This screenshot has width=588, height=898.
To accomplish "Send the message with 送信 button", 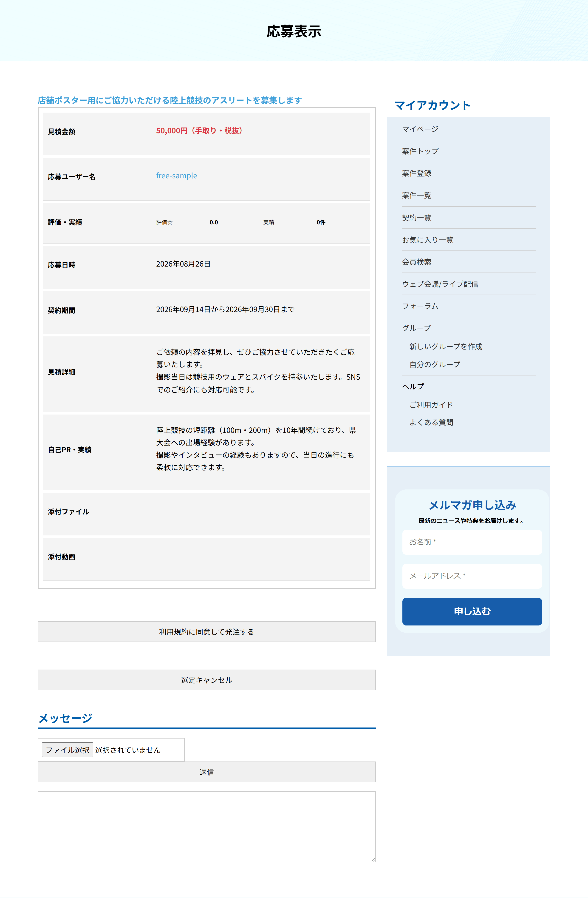I will [x=207, y=772].
